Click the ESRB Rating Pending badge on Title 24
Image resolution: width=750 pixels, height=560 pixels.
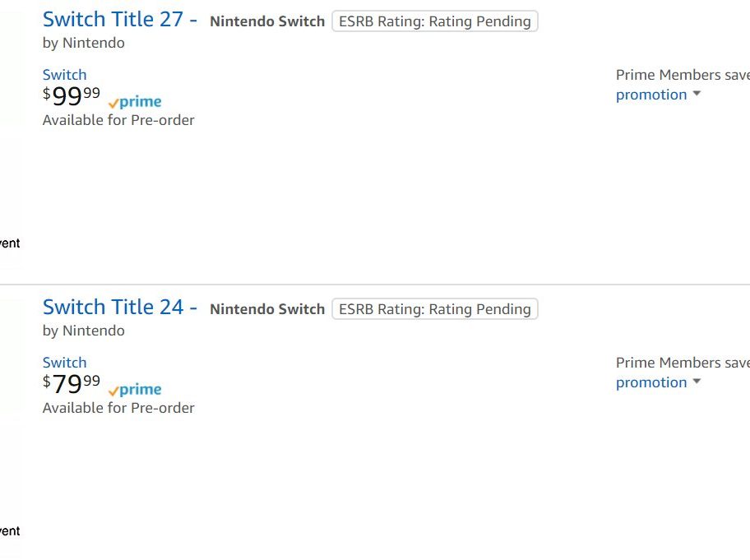tap(434, 309)
